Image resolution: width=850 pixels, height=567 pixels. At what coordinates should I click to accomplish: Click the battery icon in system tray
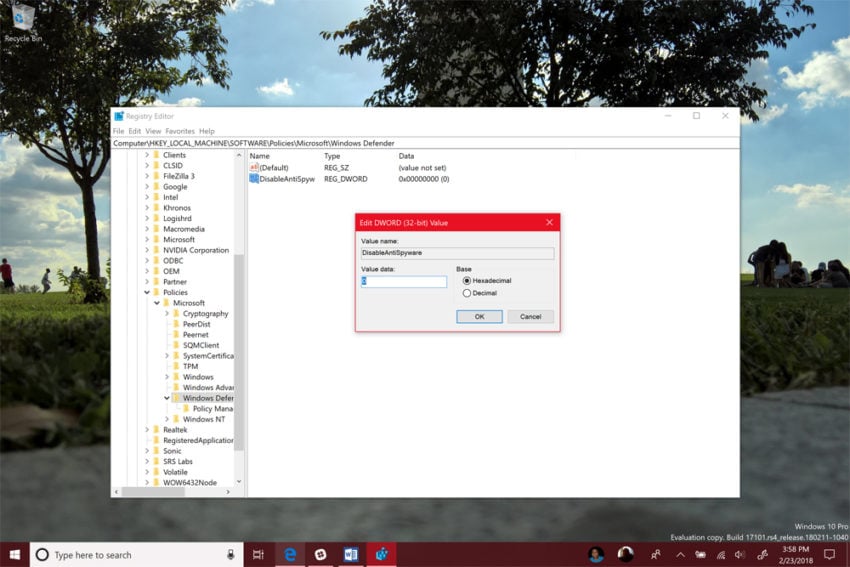click(x=700, y=555)
